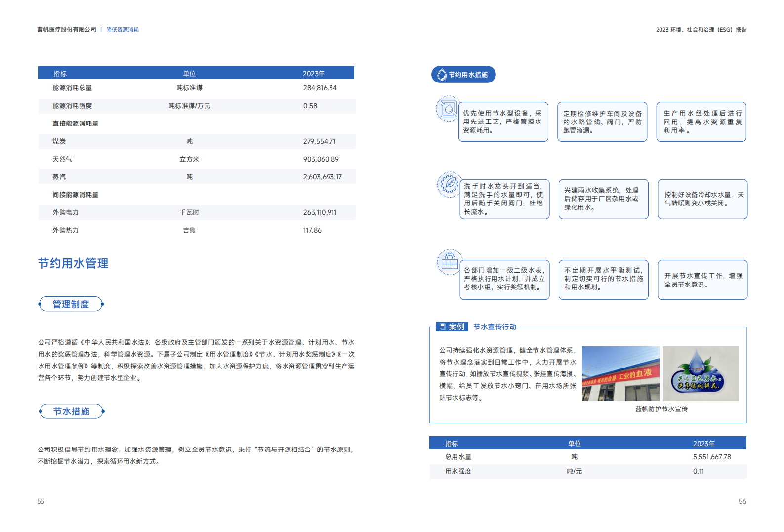Screen dimensions: 784x532
Task: Open the water drop logo photo
Action: (701, 373)
